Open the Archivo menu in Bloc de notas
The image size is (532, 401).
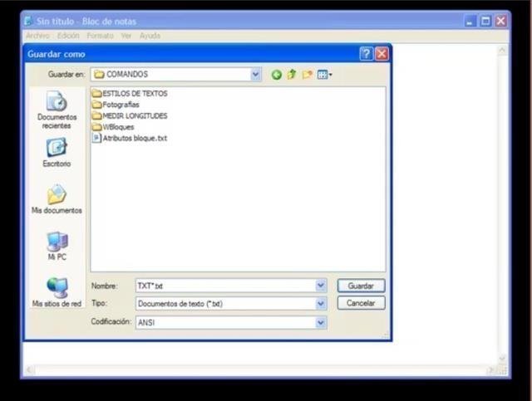[x=37, y=36]
